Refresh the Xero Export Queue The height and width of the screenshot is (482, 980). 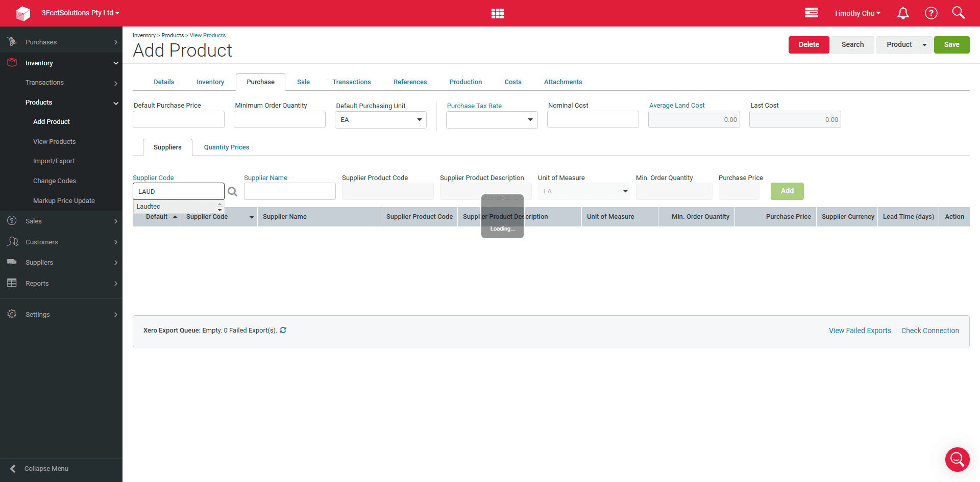[283, 330]
